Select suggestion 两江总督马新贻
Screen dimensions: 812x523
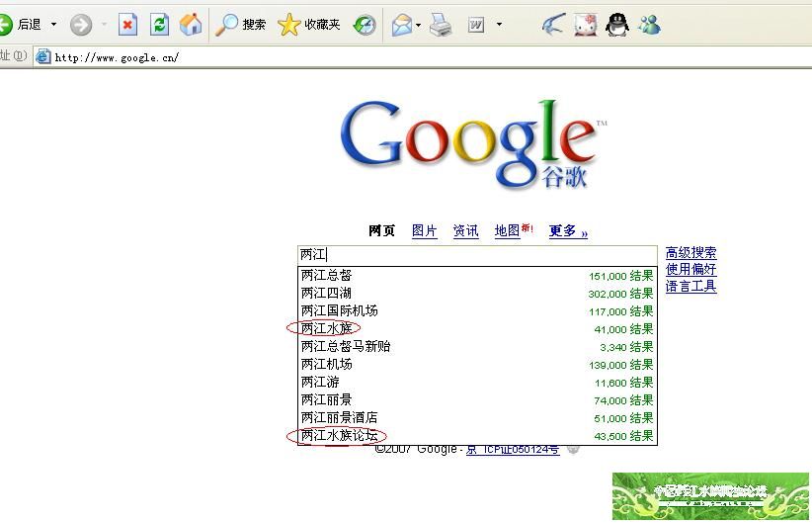[x=477, y=346]
